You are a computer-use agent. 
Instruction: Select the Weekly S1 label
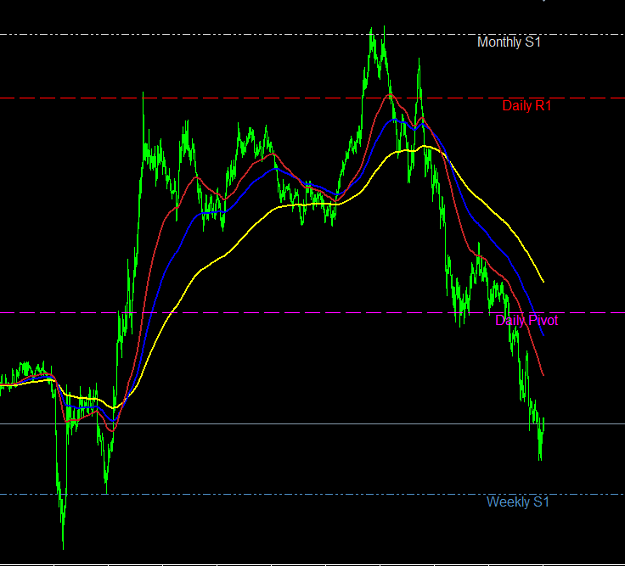518,502
